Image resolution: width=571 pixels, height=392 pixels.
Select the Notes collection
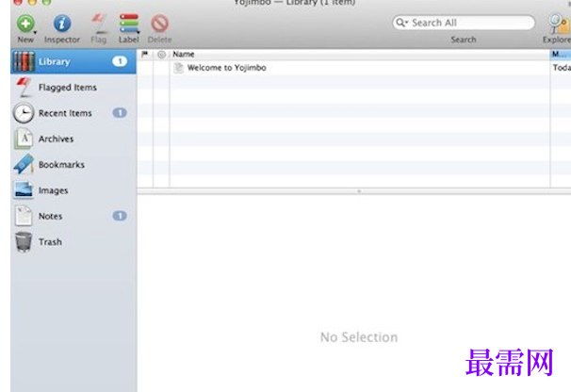point(73,216)
